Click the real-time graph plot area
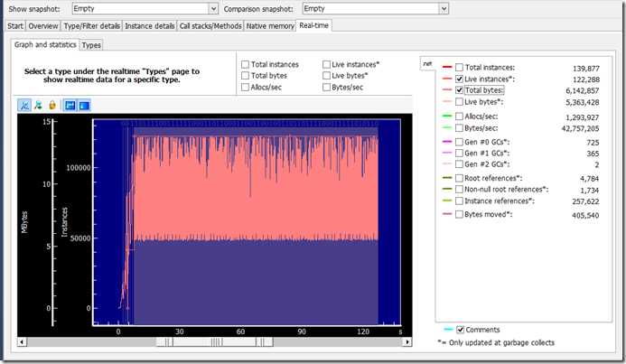626x364 pixels. (x=247, y=222)
